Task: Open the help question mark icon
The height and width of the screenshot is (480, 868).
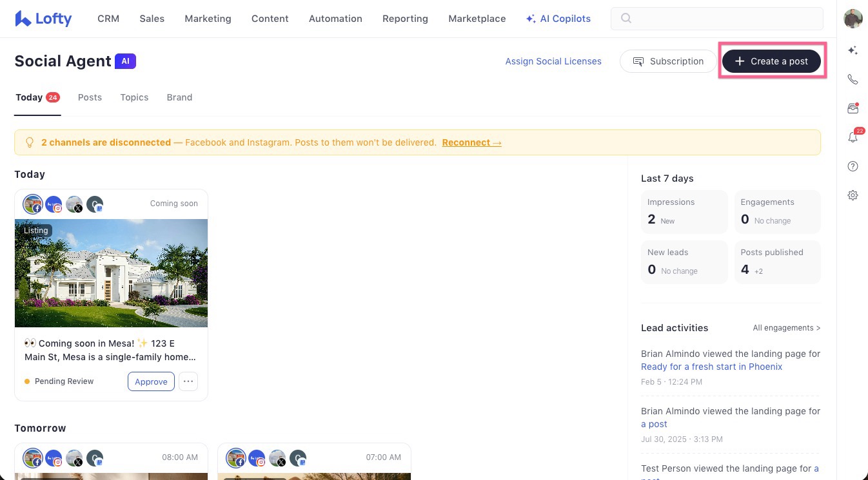Action: pyautogui.click(x=853, y=166)
